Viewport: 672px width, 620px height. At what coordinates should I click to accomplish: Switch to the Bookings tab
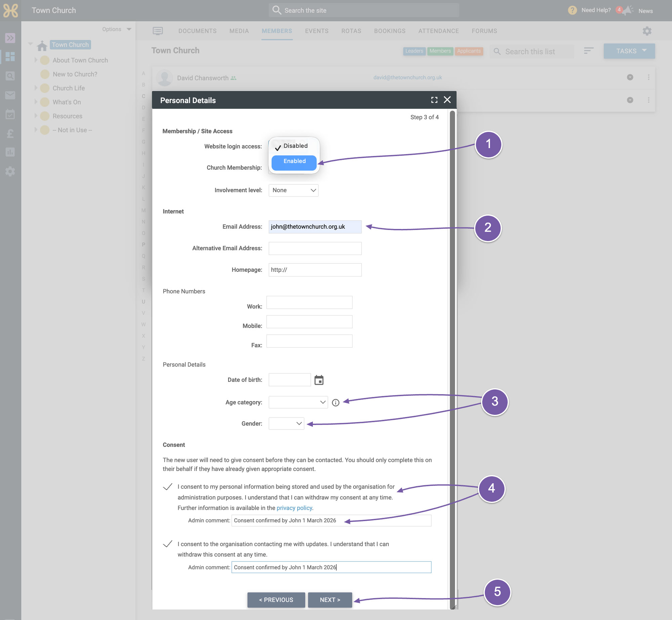coord(390,31)
